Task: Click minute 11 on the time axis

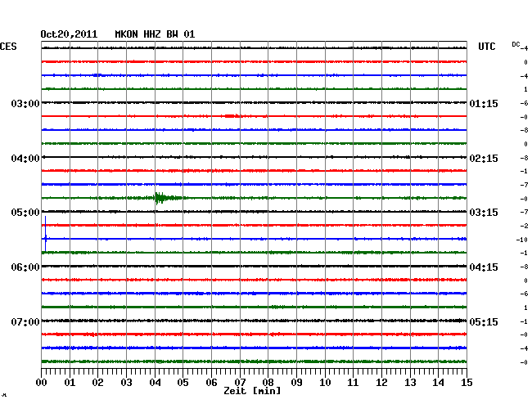Action: pyautogui.click(x=353, y=382)
